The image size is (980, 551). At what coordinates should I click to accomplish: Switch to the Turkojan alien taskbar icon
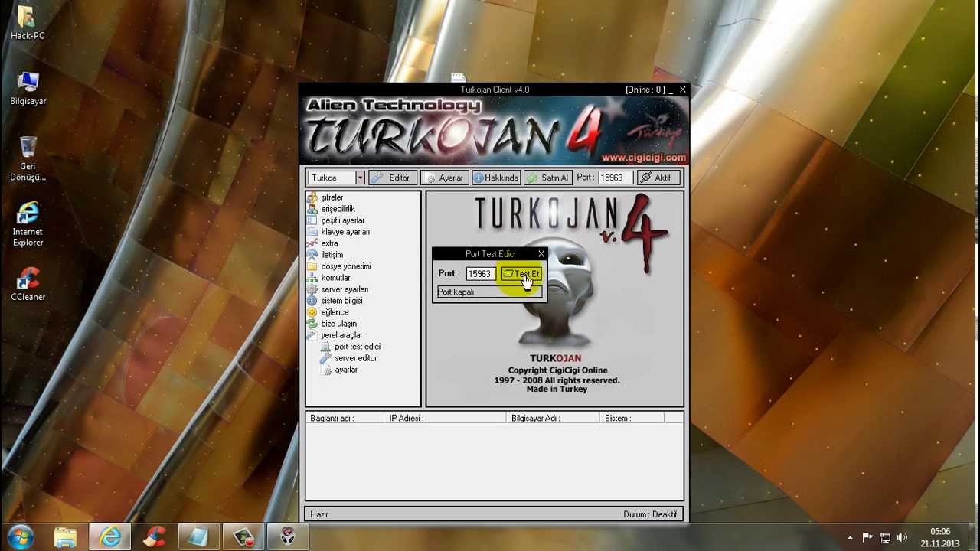pos(288,537)
